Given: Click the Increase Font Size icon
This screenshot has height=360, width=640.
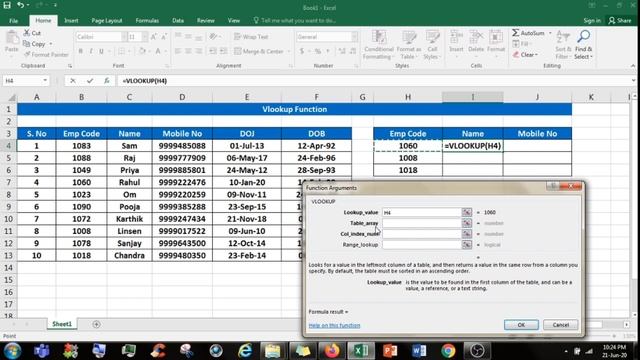Looking at the screenshot, I should click(154, 37).
